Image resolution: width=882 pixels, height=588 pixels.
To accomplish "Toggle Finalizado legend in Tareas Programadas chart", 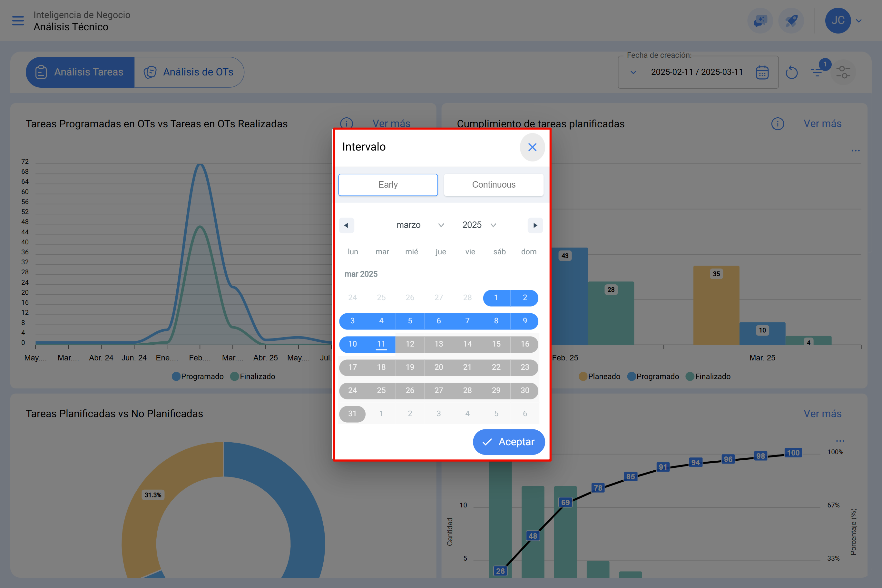I will click(x=253, y=377).
